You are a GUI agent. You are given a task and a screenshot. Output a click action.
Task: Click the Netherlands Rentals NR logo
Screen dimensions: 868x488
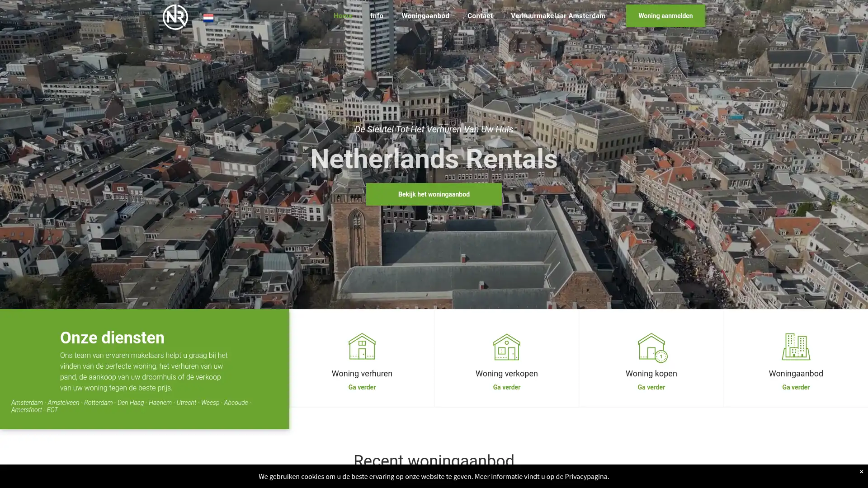pos(175,17)
